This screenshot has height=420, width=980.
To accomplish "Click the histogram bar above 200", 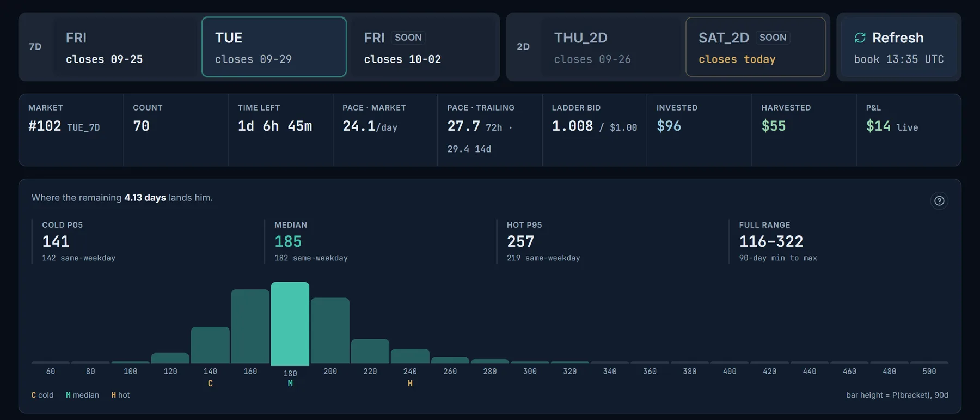I will coord(330,331).
